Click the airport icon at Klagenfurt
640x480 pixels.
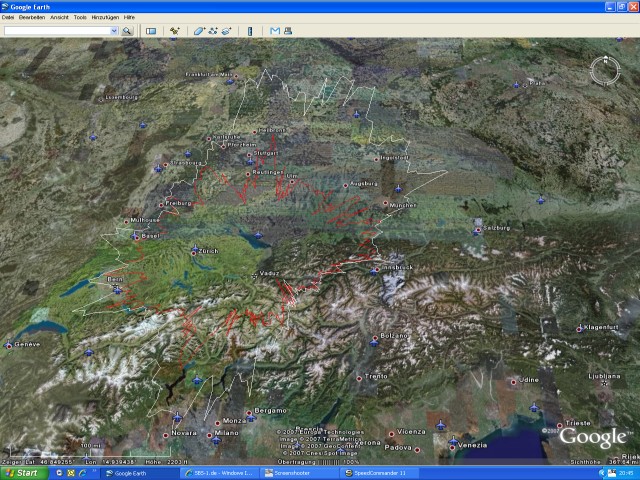[x=580, y=328]
